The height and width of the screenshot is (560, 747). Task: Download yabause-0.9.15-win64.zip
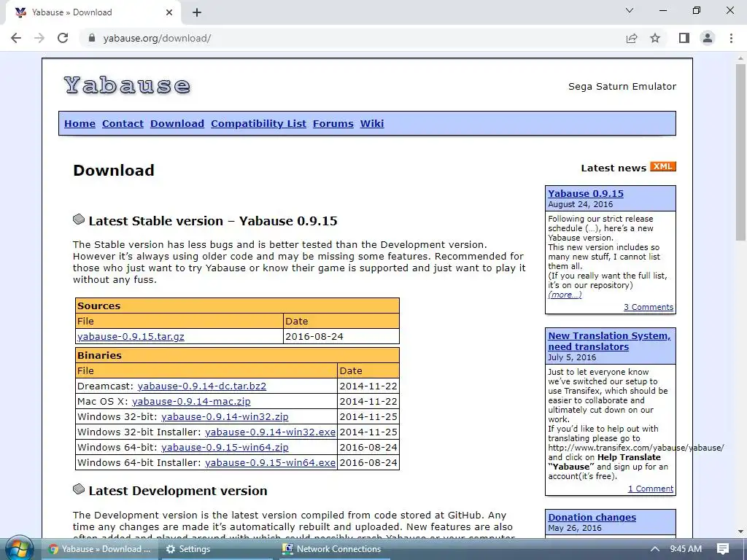pyautogui.click(x=225, y=447)
